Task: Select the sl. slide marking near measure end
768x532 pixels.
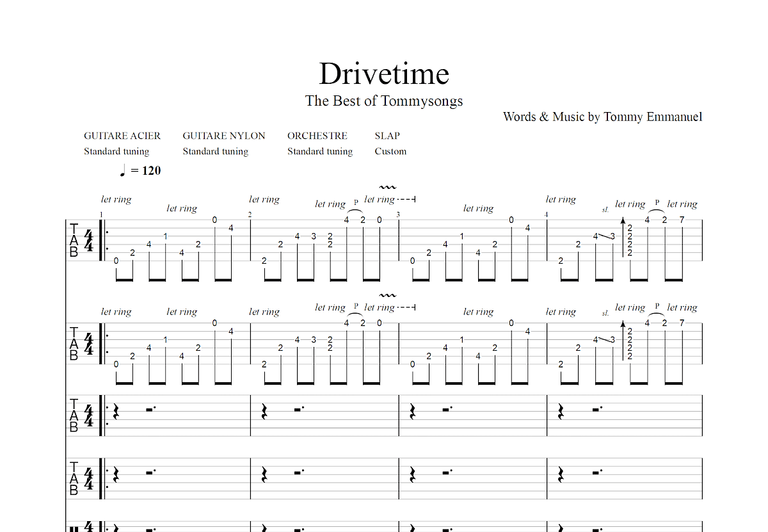Action: [x=604, y=209]
